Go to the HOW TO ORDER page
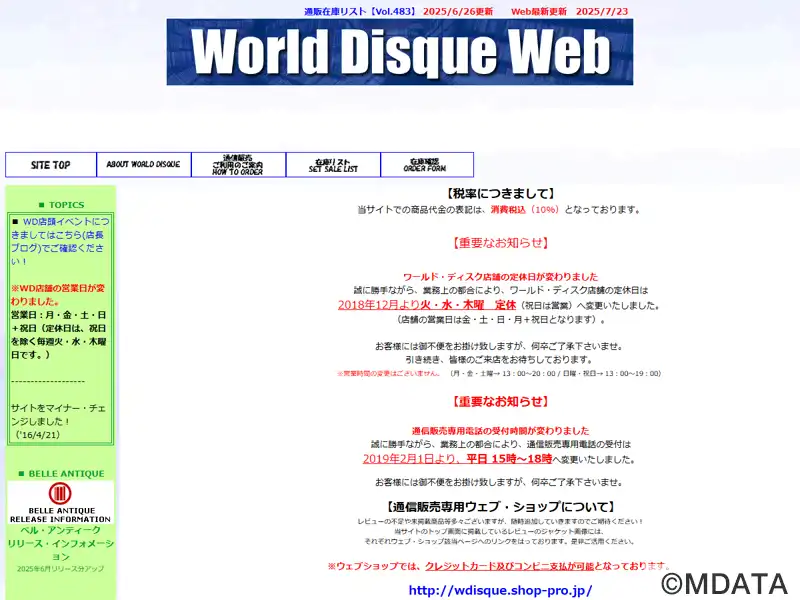The height and width of the screenshot is (600, 800). pos(239,165)
